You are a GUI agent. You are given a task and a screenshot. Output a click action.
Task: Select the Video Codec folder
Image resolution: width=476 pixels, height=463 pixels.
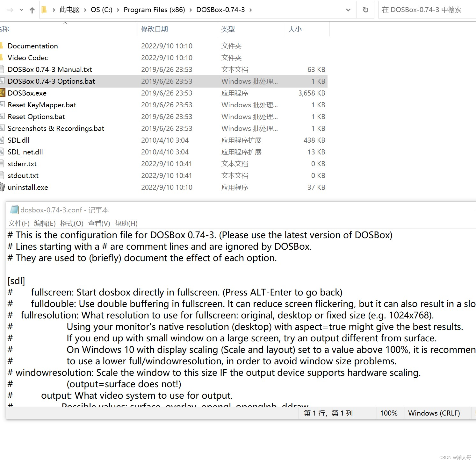coord(28,58)
